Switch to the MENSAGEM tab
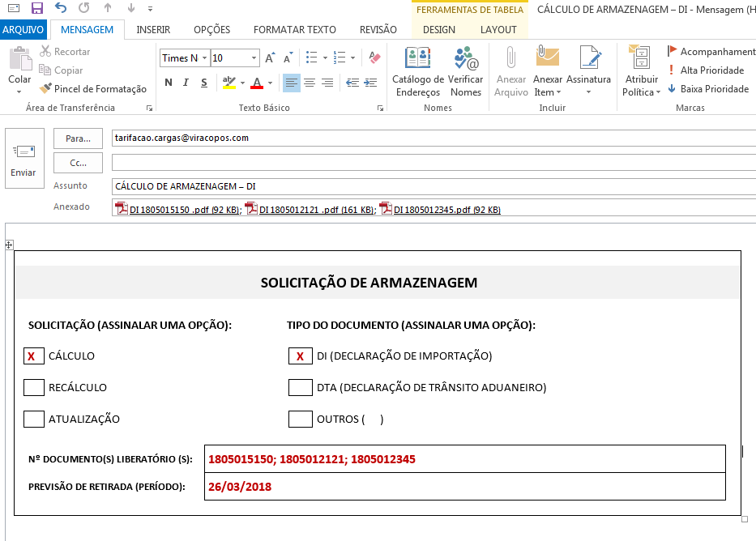This screenshot has width=756, height=541. 88,29
